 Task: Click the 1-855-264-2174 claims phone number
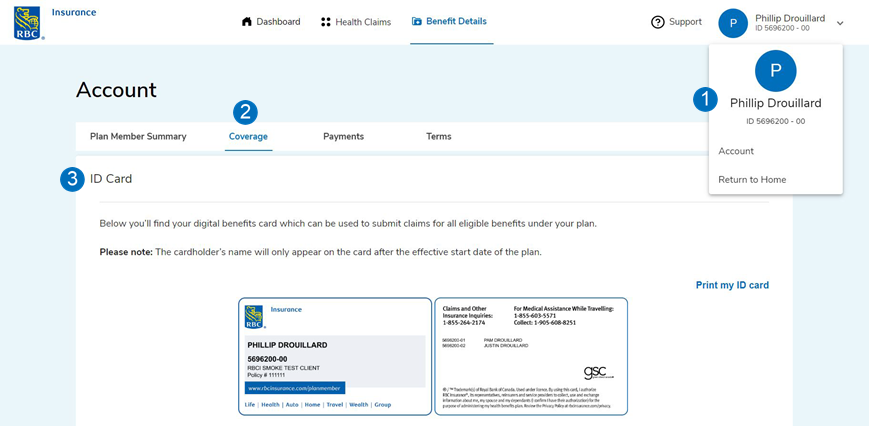tap(463, 322)
